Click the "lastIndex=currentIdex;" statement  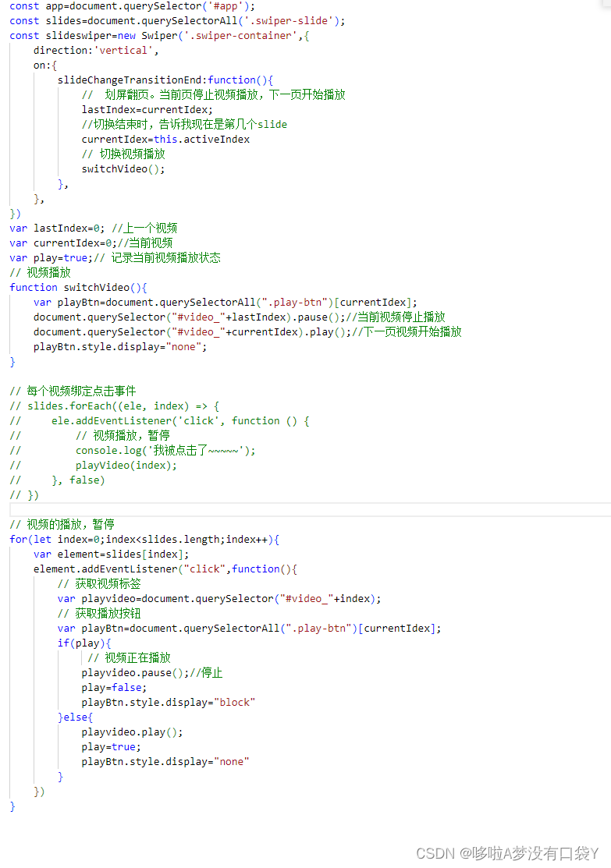147,110
